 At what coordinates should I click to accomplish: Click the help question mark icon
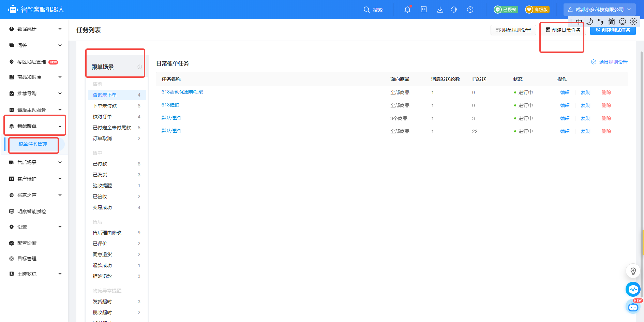click(x=470, y=10)
